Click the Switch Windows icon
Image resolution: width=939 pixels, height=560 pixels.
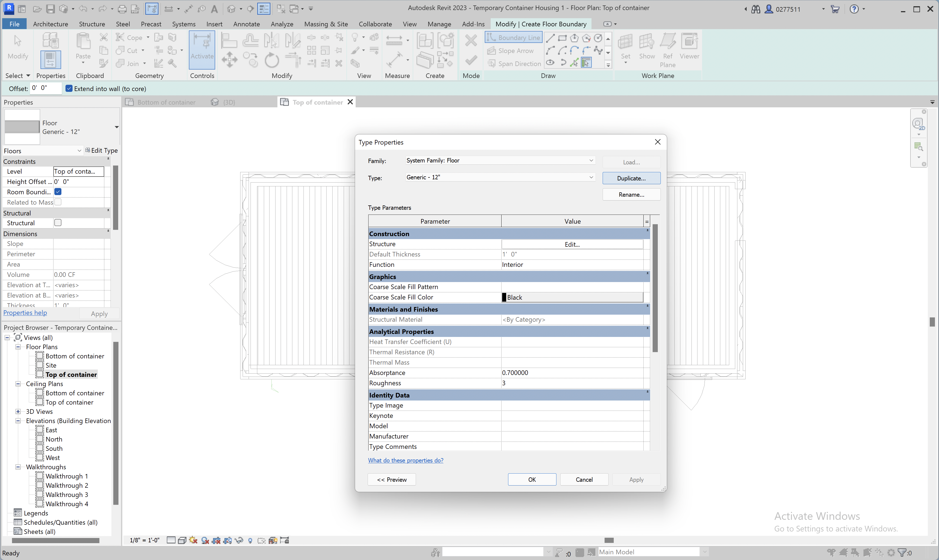(294, 8)
